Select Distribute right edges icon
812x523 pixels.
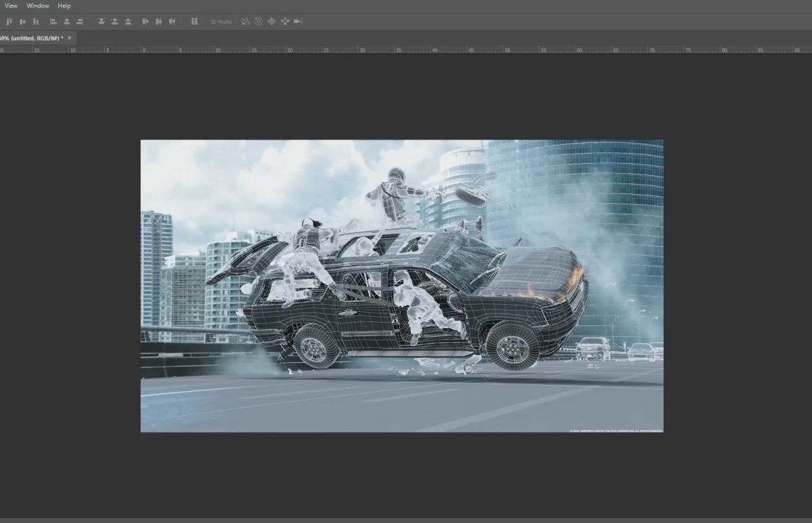[x=172, y=21]
